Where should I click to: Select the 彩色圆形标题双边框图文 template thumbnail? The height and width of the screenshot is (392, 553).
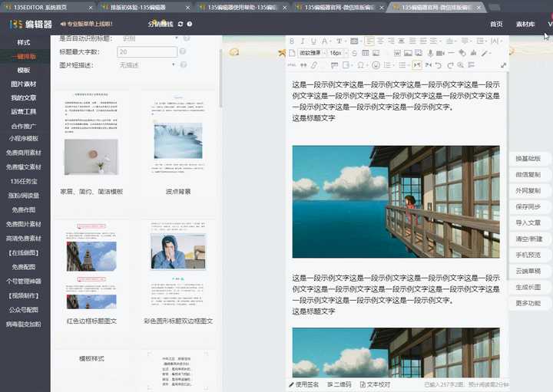coord(178,273)
